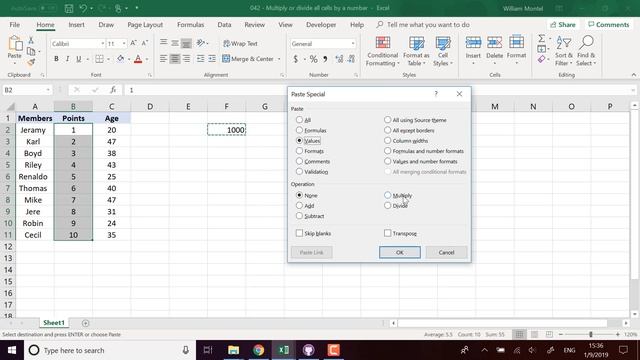Switch to the Data tab
Image resolution: width=640 pixels, height=360 pixels.
224,24
